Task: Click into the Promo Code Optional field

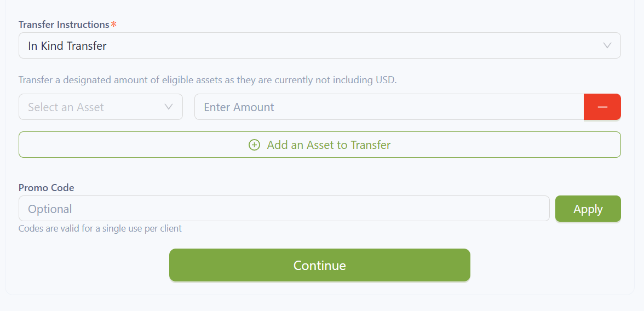Action: point(284,209)
